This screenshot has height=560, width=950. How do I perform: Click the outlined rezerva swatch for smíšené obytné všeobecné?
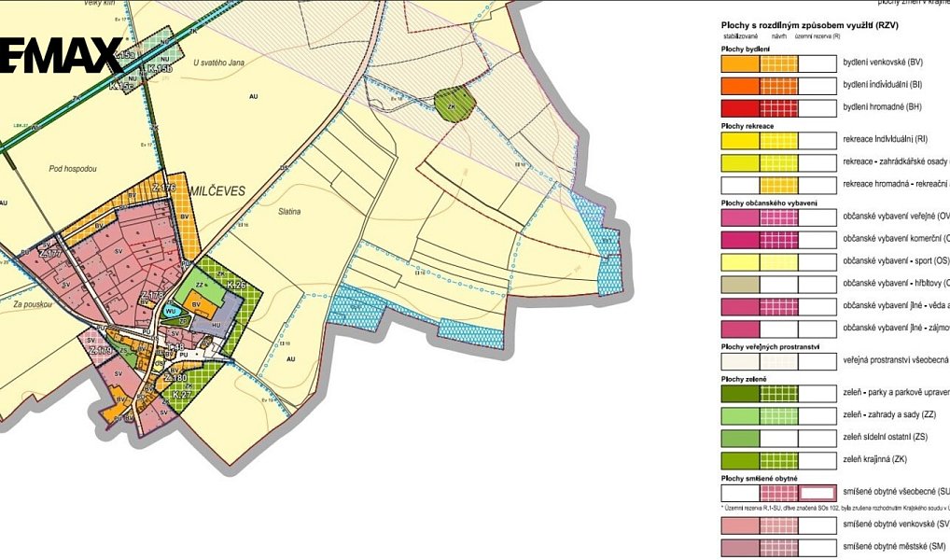817,494
